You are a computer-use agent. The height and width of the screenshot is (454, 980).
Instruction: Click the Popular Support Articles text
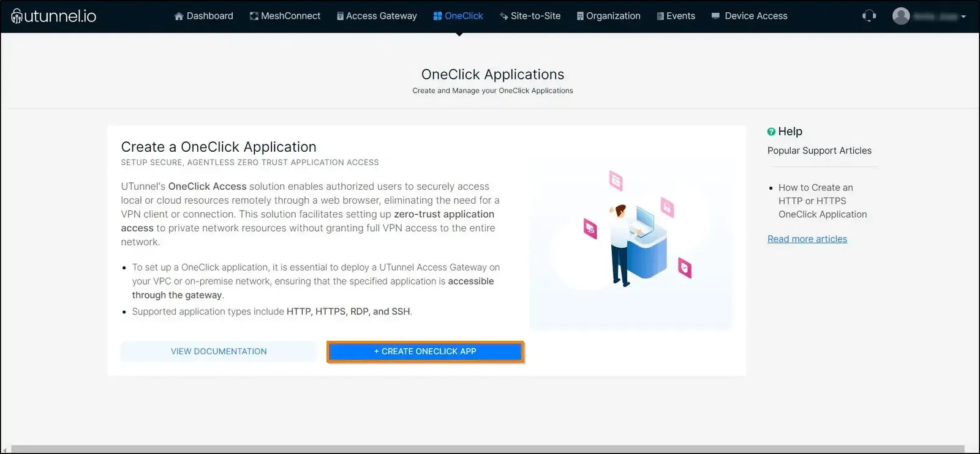pos(820,151)
